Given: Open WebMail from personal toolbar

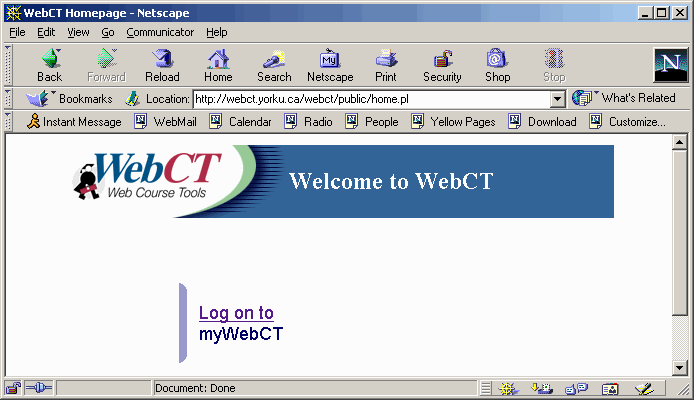Looking at the screenshot, I should (166, 122).
